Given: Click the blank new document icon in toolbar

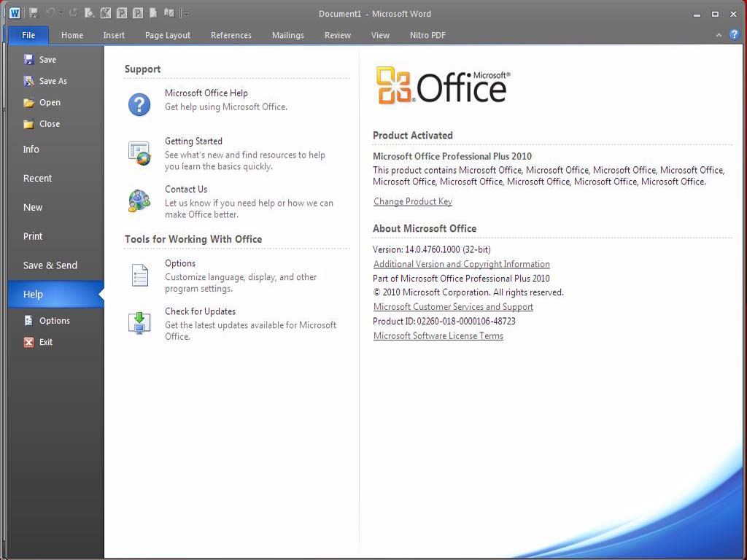Looking at the screenshot, I should 153,13.
